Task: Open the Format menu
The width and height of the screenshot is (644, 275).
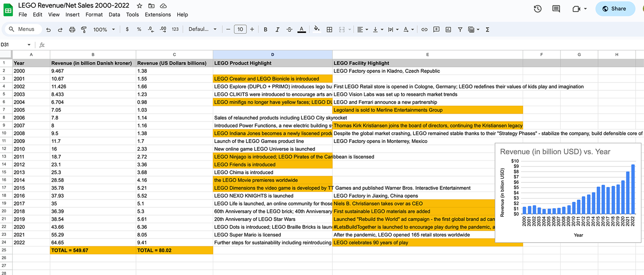Action: 94,14
